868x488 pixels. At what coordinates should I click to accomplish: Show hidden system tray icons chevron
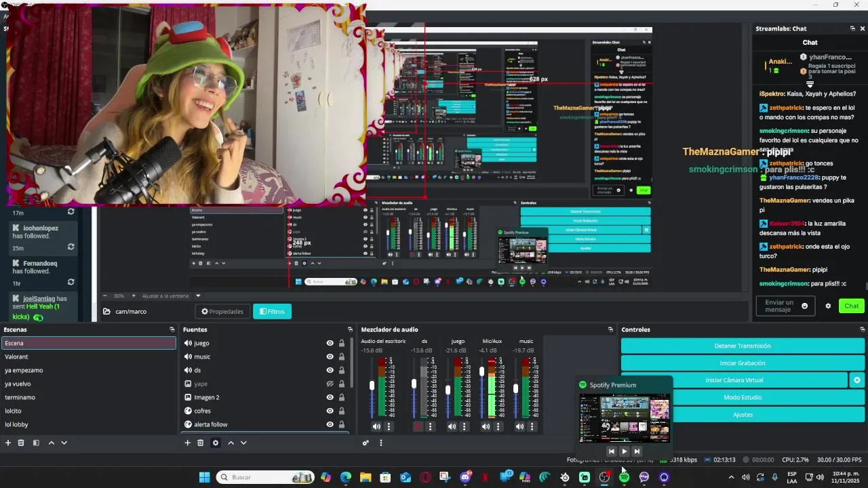pos(731,477)
